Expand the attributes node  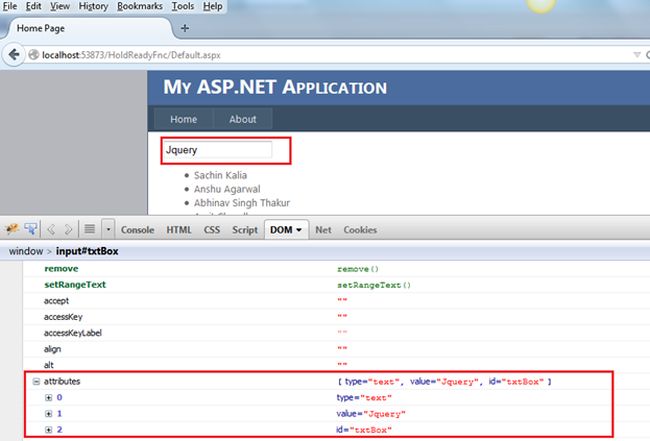coord(37,382)
